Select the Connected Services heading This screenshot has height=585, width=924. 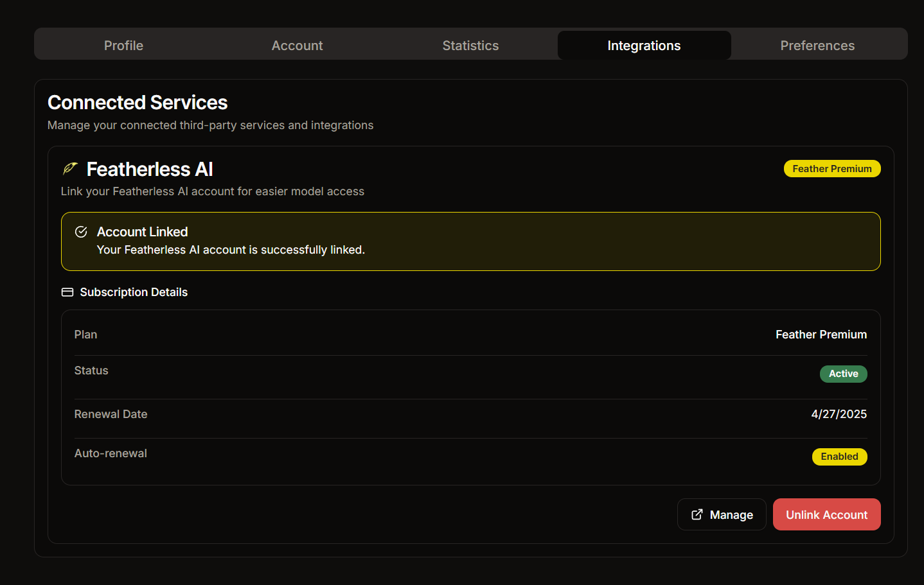138,103
